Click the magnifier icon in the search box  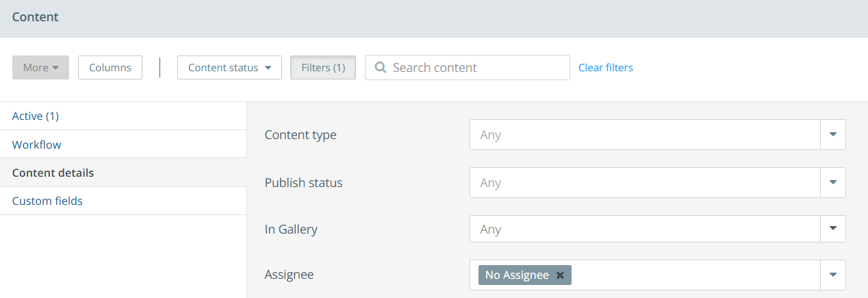click(381, 68)
